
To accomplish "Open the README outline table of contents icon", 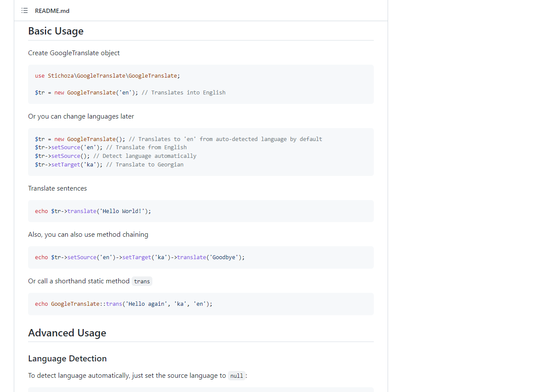I will click(25, 11).
